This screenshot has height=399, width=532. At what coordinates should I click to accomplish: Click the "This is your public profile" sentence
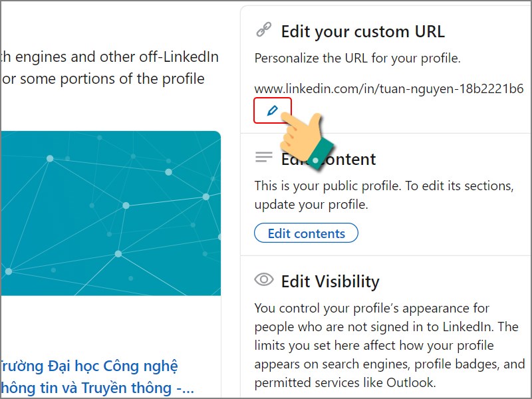point(384,186)
